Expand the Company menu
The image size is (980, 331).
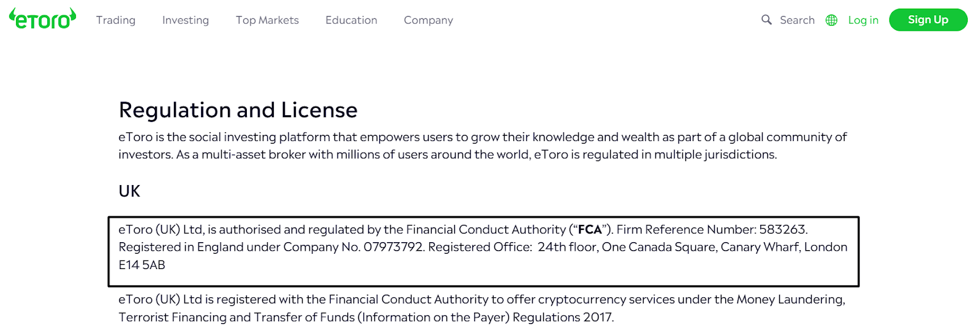pos(428,20)
